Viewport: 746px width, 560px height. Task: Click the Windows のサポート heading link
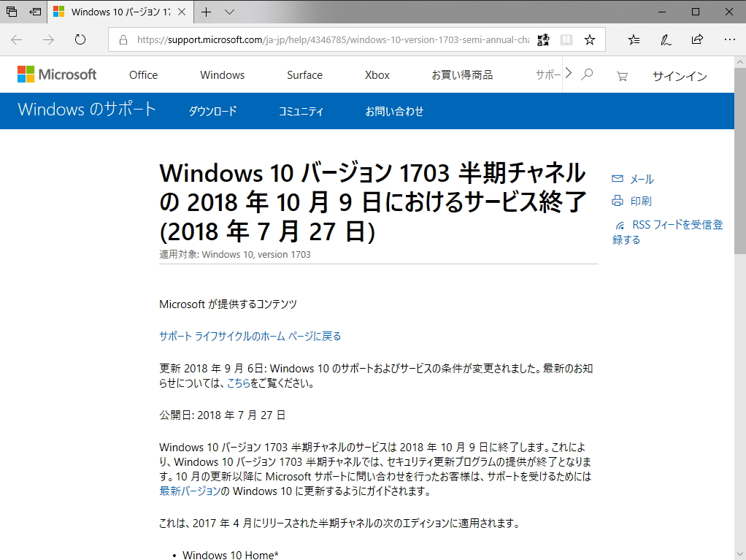87,110
